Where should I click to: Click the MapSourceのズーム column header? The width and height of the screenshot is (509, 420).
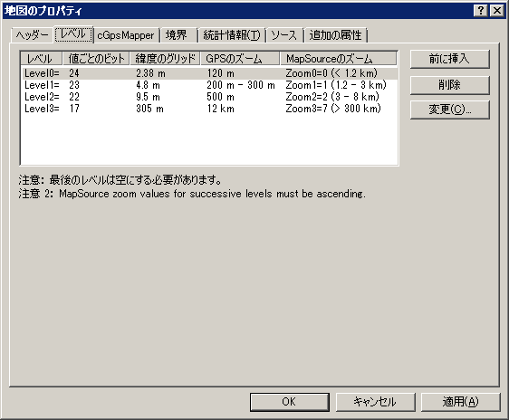coord(339,59)
